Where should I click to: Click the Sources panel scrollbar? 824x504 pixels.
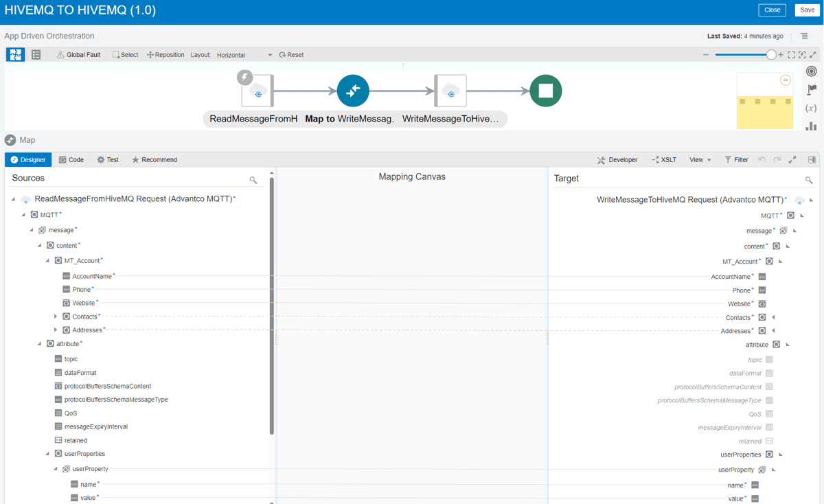click(272, 306)
